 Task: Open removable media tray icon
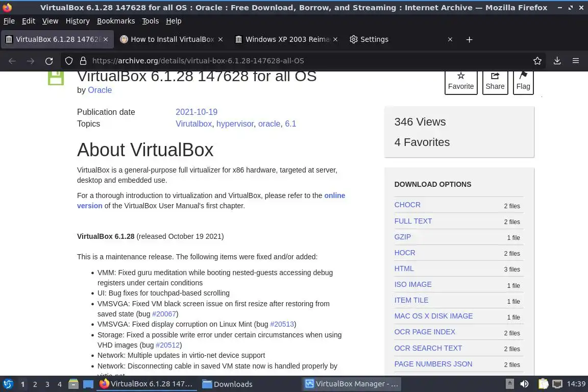click(509, 384)
